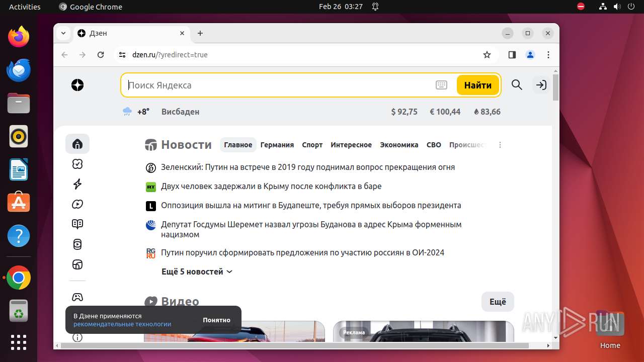Open Crimea bar conflict headline
This screenshot has height=362, width=644.
271,186
